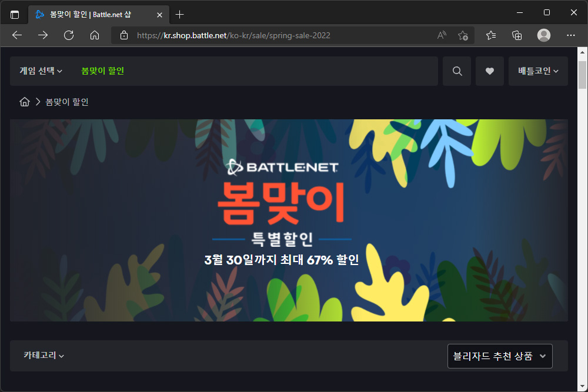
Task: Add this page to favorites
Action: pos(463,35)
